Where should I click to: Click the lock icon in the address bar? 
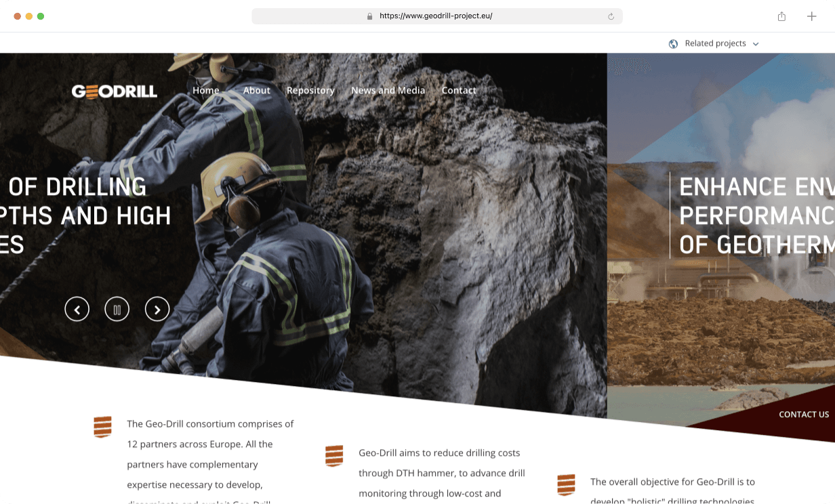(370, 16)
